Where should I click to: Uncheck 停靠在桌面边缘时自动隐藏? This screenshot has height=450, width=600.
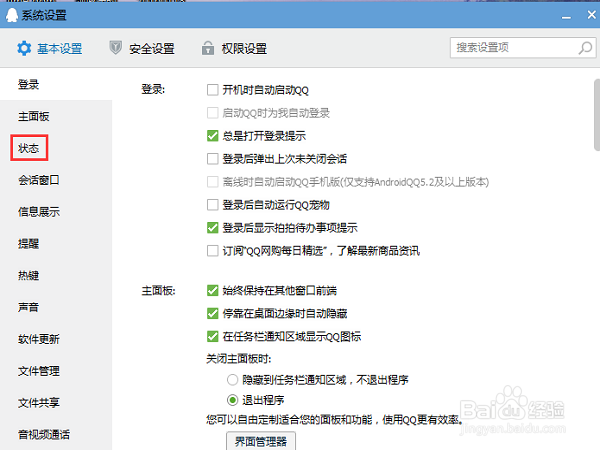212,313
